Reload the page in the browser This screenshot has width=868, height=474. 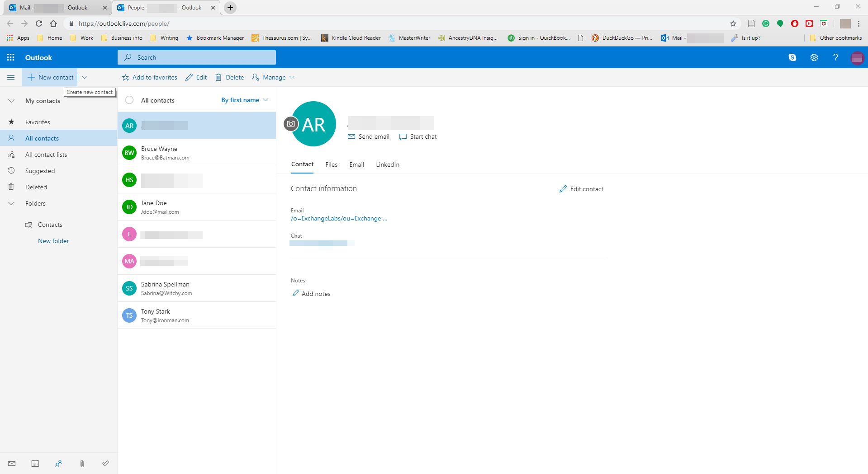point(39,23)
